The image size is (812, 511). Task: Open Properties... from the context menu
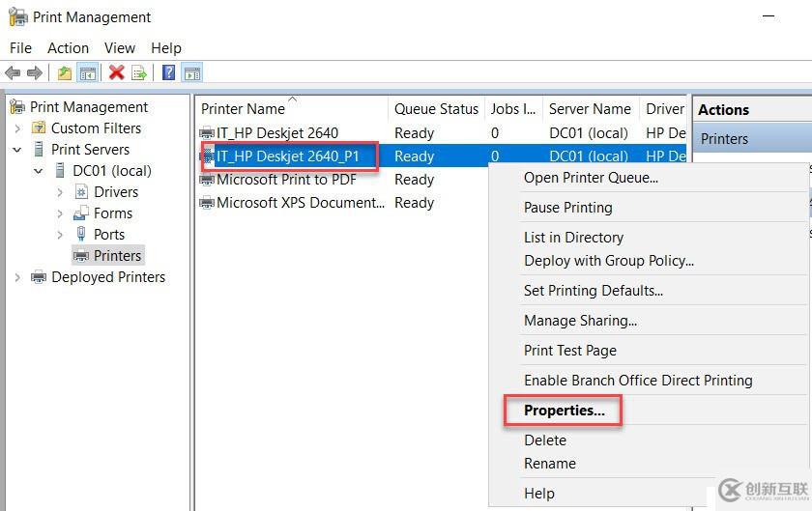click(x=564, y=411)
